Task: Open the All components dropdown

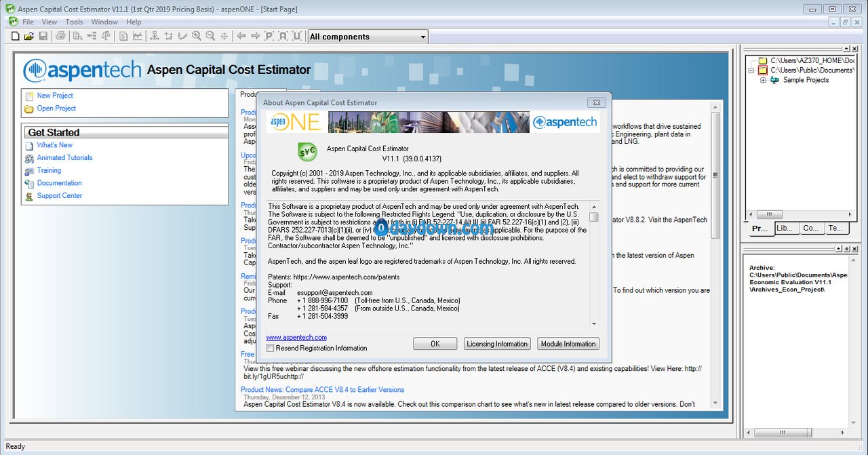Action: tap(423, 37)
